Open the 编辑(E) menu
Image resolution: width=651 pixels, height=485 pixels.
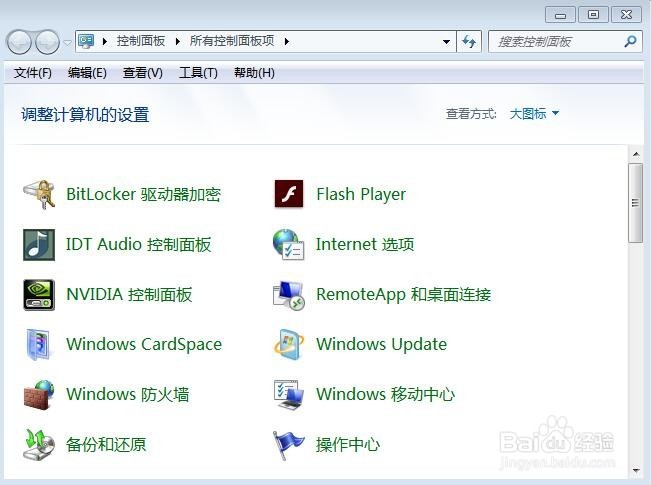click(87, 73)
